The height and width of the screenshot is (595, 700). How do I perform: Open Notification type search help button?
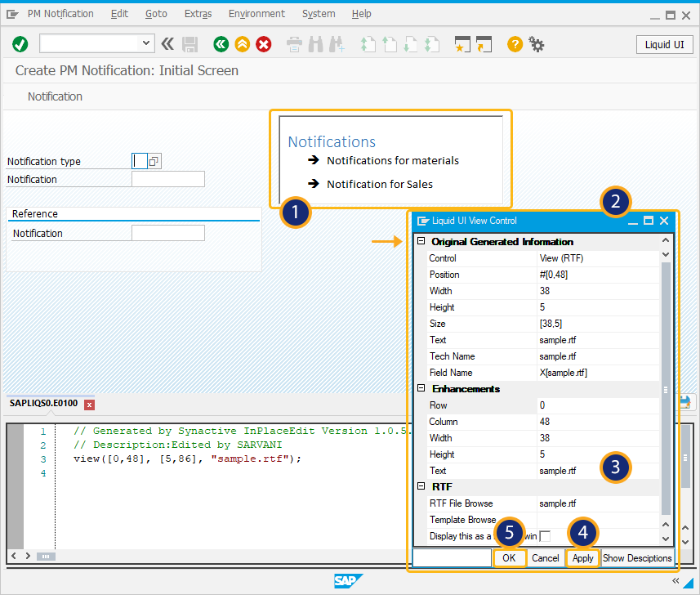pyautogui.click(x=154, y=161)
